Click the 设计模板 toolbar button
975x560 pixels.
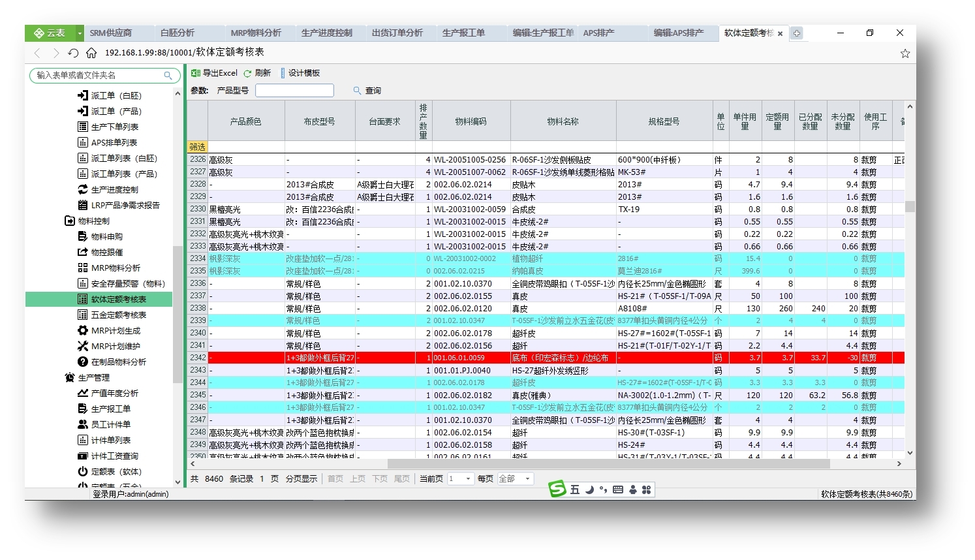click(300, 73)
